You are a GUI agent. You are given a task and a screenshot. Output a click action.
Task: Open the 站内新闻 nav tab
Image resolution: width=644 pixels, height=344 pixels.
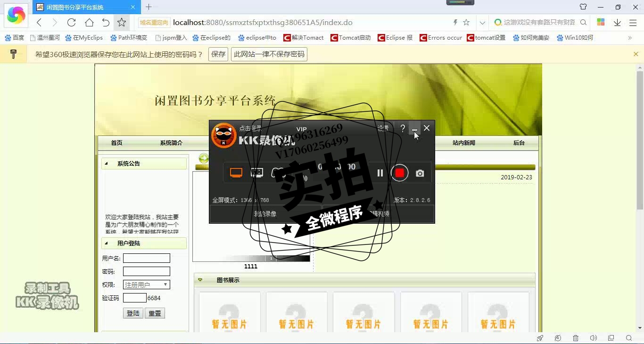464,143
